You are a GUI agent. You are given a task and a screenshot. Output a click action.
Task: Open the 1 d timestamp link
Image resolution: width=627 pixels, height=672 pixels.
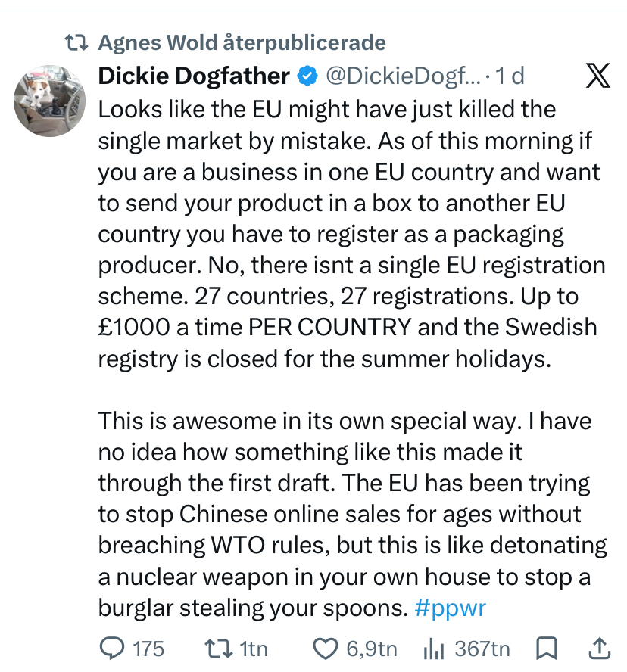point(510,76)
